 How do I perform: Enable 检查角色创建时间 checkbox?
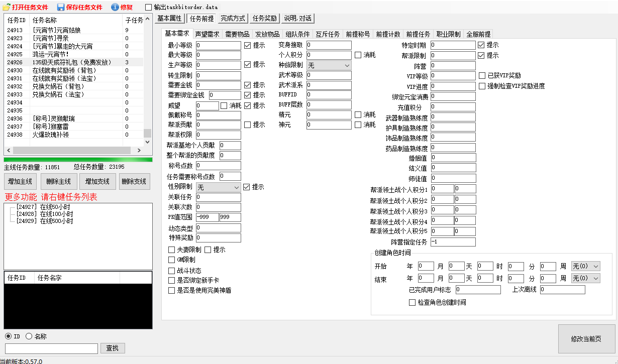click(412, 303)
